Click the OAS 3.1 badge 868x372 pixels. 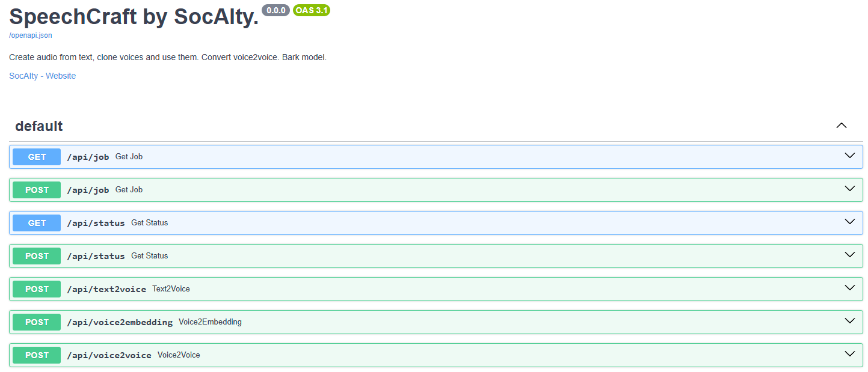pyautogui.click(x=312, y=10)
